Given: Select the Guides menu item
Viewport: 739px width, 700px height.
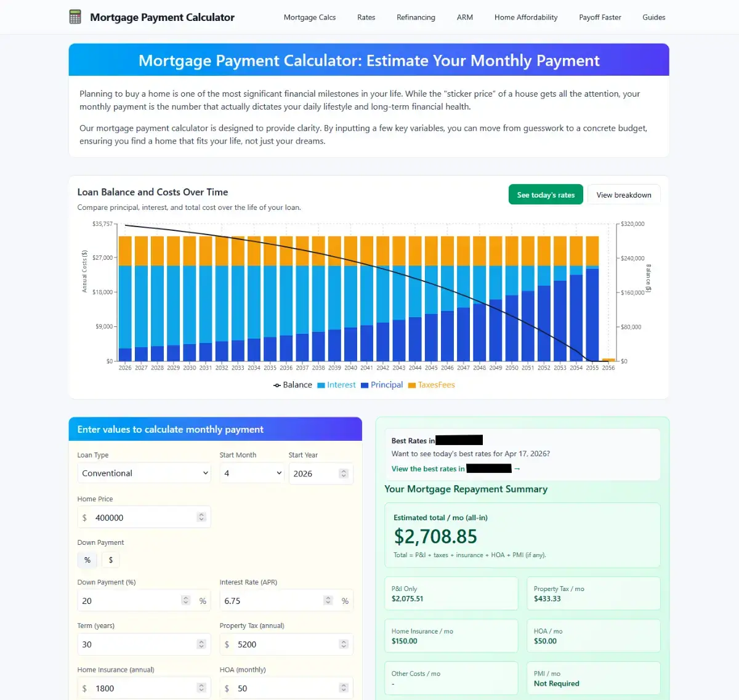Looking at the screenshot, I should pos(653,17).
